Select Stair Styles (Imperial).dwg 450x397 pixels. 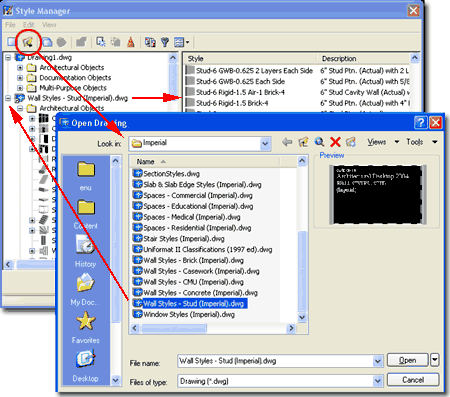(x=178, y=239)
